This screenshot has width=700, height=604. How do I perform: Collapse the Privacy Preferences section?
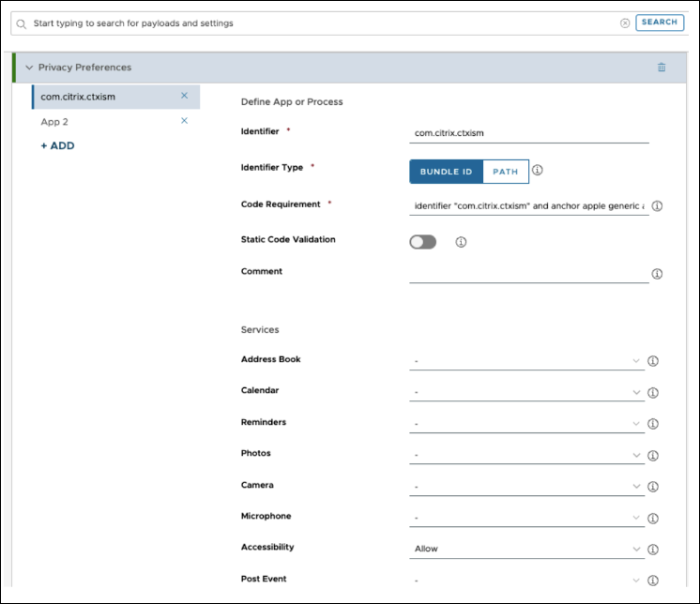(29, 68)
